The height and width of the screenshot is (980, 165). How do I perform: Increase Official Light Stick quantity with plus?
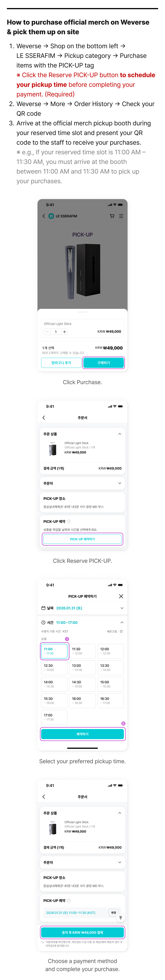tap(64, 332)
